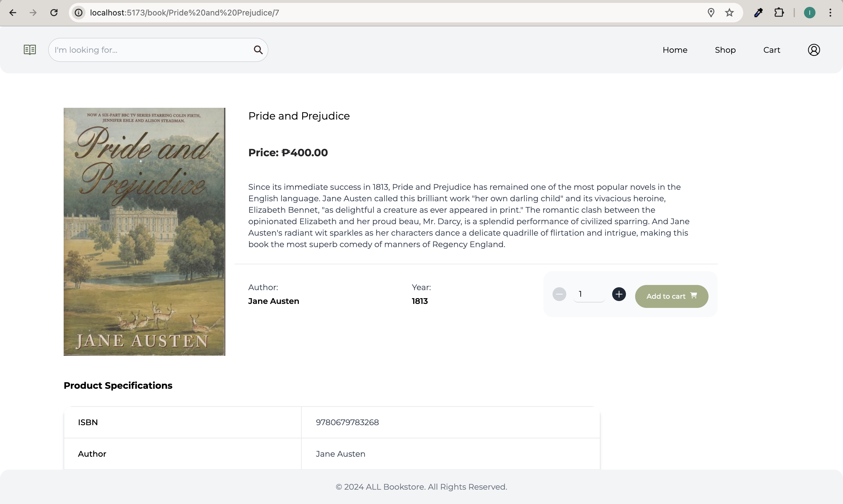Click the book description paragraph

pyautogui.click(x=469, y=216)
